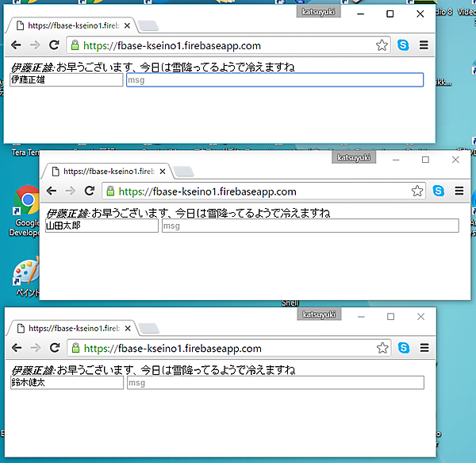The height and width of the screenshot is (463, 476).
Task: Open hamburger menu in top Chrome window
Action: point(424,45)
